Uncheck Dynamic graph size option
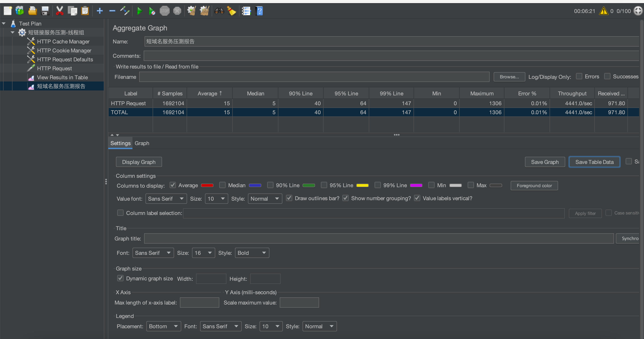 tap(120, 278)
